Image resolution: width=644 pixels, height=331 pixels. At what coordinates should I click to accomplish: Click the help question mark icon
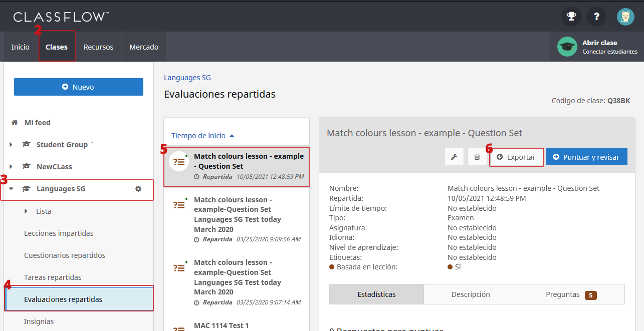point(596,17)
